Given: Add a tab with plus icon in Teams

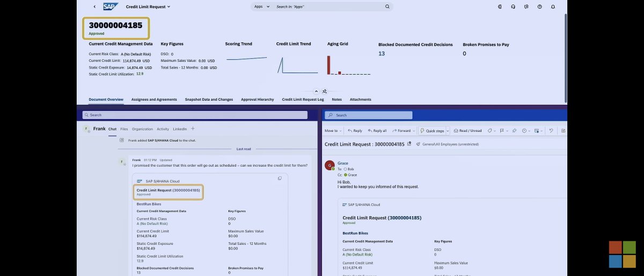Looking at the screenshot, I should click(x=193, y=129).
